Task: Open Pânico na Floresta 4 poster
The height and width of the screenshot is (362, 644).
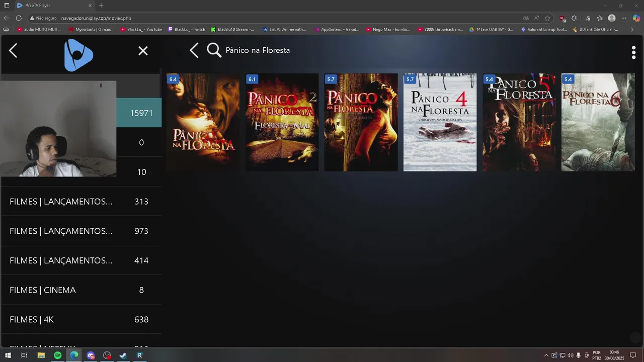Action: click(440, 122)
